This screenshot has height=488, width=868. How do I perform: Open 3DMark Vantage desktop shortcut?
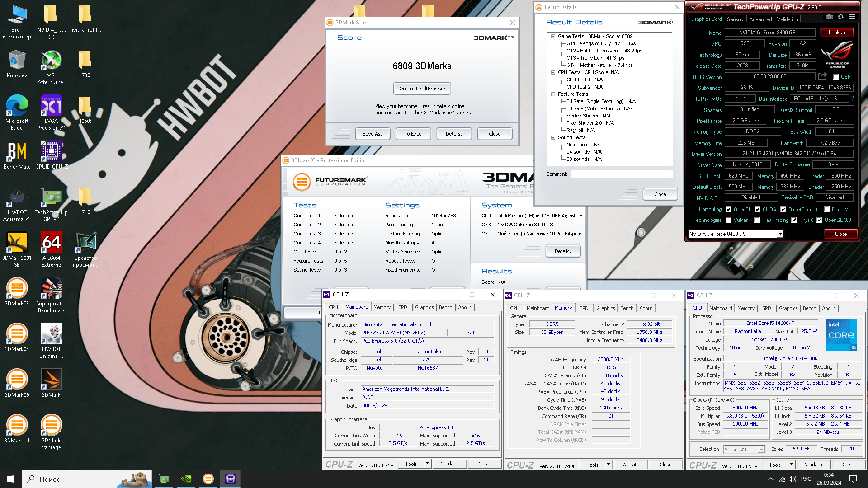[x=51, y=432]
